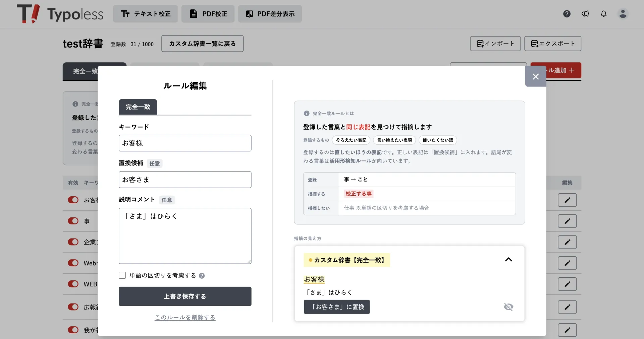
Task: Click the キーワード input field
Action: coord(185,143)
